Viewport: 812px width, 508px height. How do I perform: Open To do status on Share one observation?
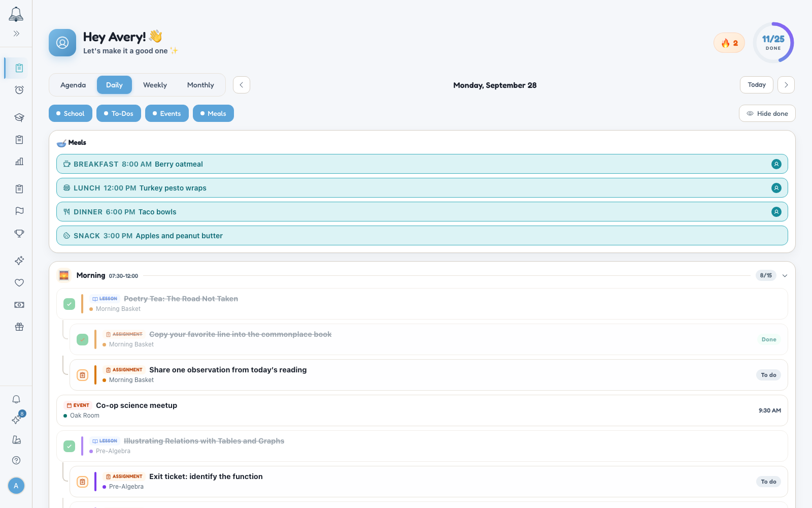pos(768,375)
